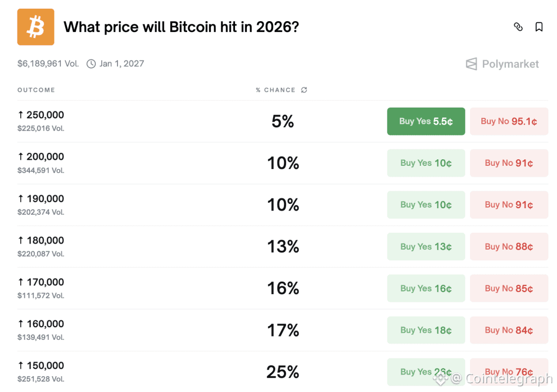Image resolution: width=557 pixels, height=392 pixels.
Task: Click the clock icon beside Jan 1, 2027
Action: pyautogui.click(x=91, y=64)
